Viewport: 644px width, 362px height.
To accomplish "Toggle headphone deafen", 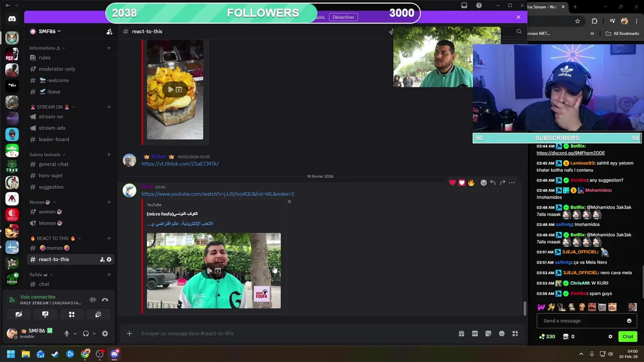I will pyautogui.click(x=86, y=333).
